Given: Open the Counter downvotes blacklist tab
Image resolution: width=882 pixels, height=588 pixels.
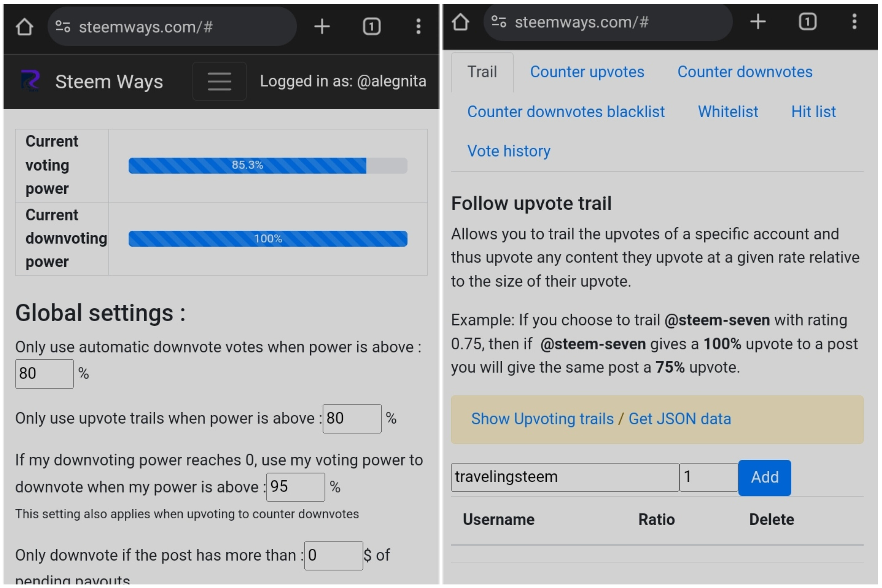Looking at the screenshot, I should coord(566,111).
